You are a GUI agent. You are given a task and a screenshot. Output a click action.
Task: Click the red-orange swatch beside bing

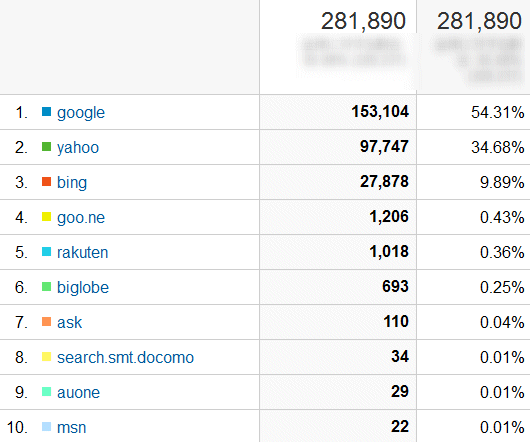click(x=46, y=181)
